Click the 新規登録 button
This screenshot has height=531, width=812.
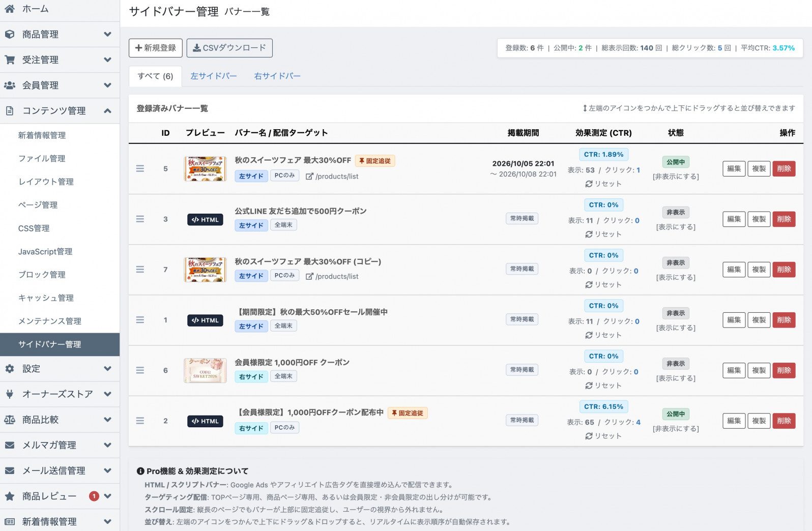click(x=155, y=48)
